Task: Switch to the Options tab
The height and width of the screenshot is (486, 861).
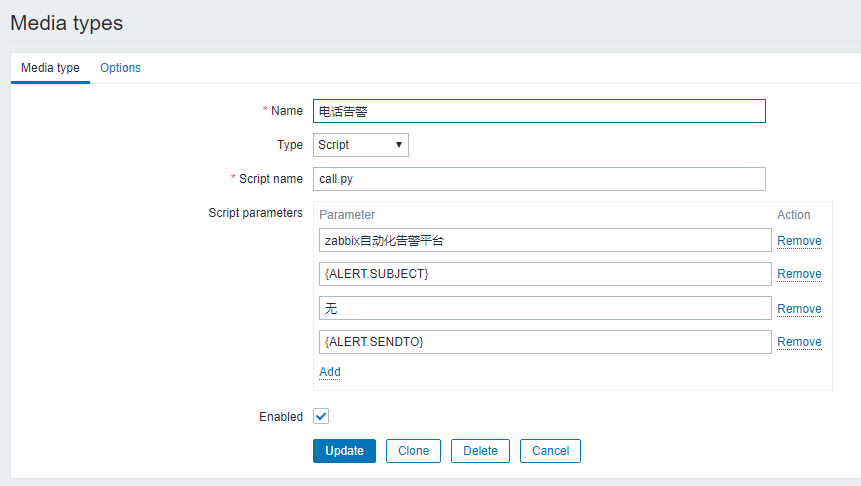Action: 120,68
